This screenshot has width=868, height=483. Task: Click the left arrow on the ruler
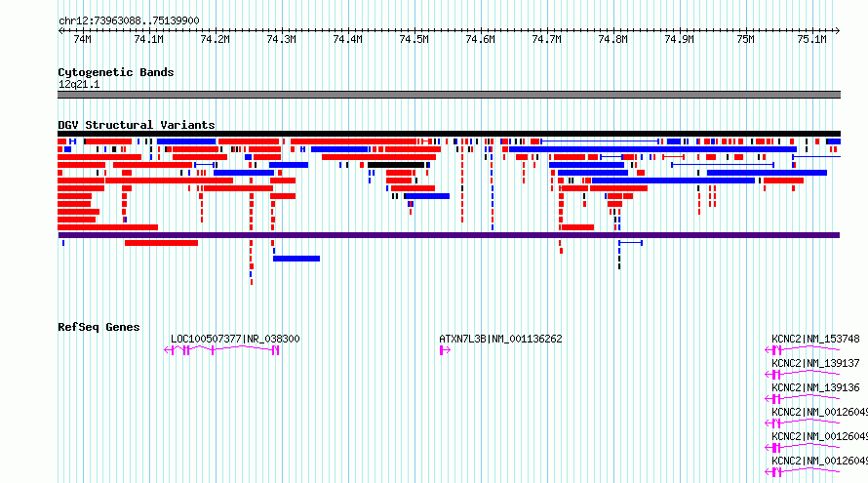tap(60, 31)
